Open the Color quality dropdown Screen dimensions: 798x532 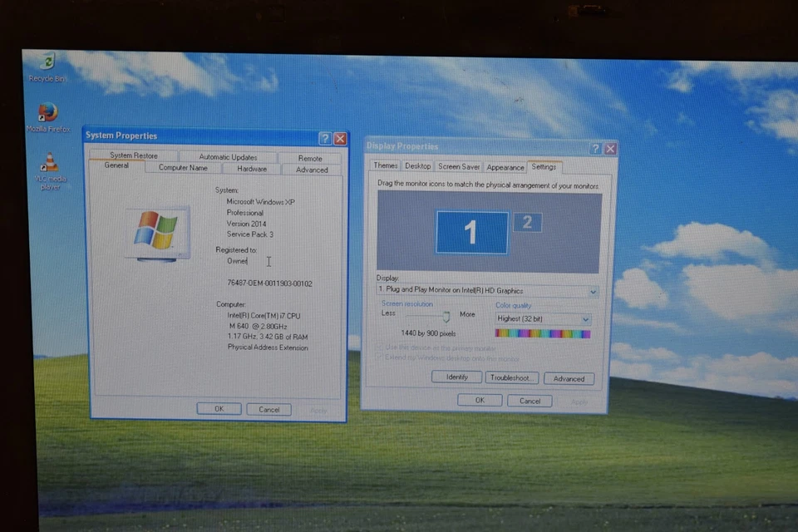[543, 319]
